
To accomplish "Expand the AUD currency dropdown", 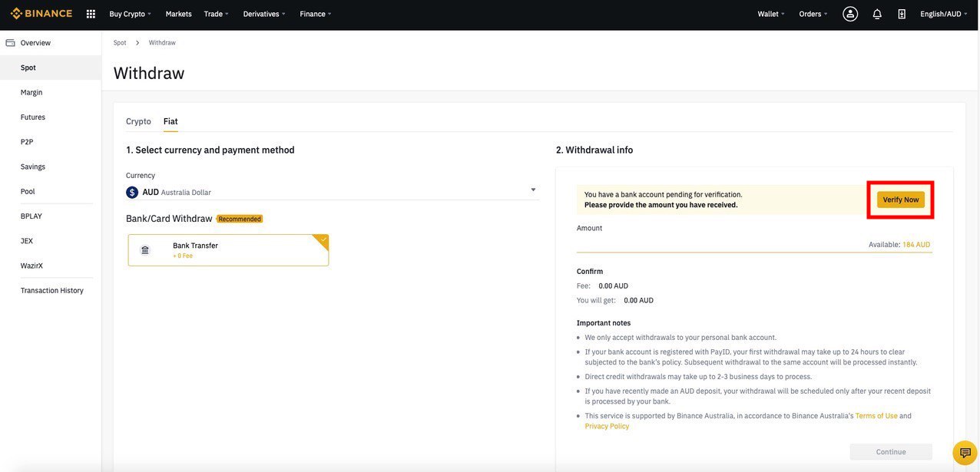I will pyautogui.click(x=533, y=190).
